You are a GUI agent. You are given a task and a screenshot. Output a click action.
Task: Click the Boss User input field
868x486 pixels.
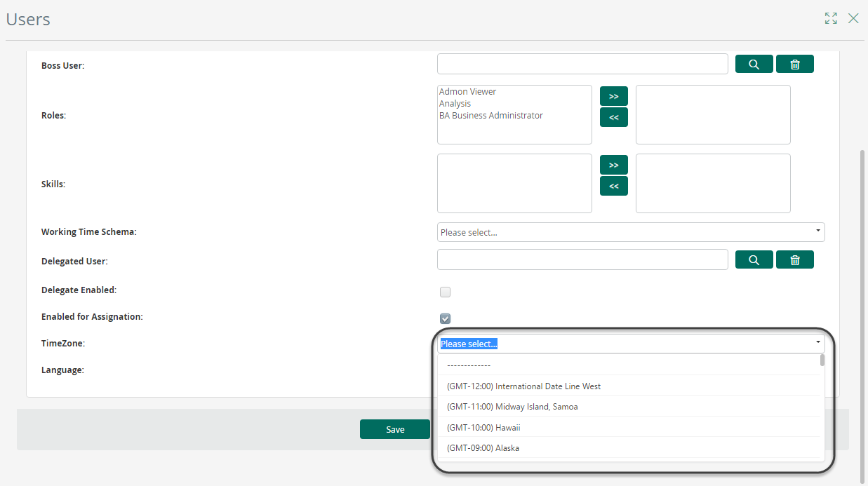tap(582, 65)
